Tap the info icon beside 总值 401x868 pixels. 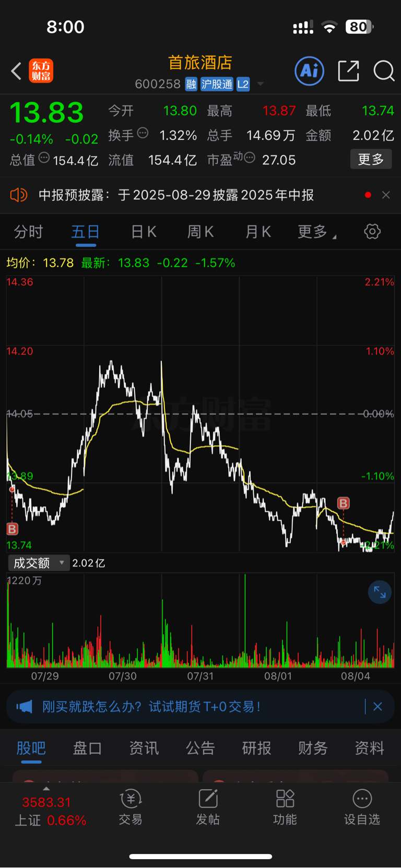point(44,158)
